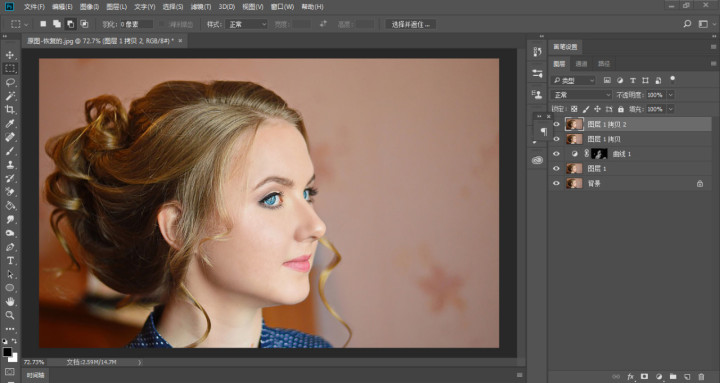This screenshot has width=720, height=383.
Task: Open the Clone Source panel icon
Action: 537,95
